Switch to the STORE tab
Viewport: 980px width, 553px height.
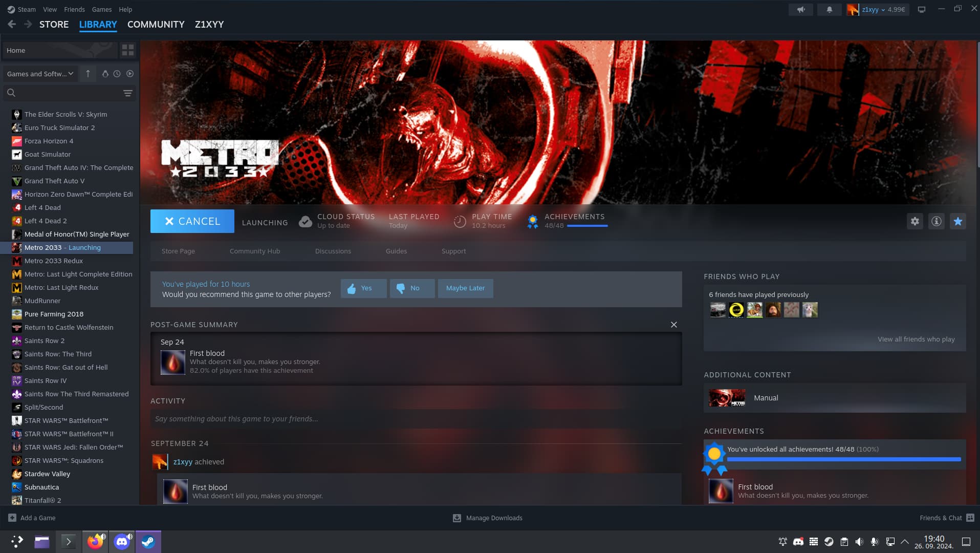54,24
